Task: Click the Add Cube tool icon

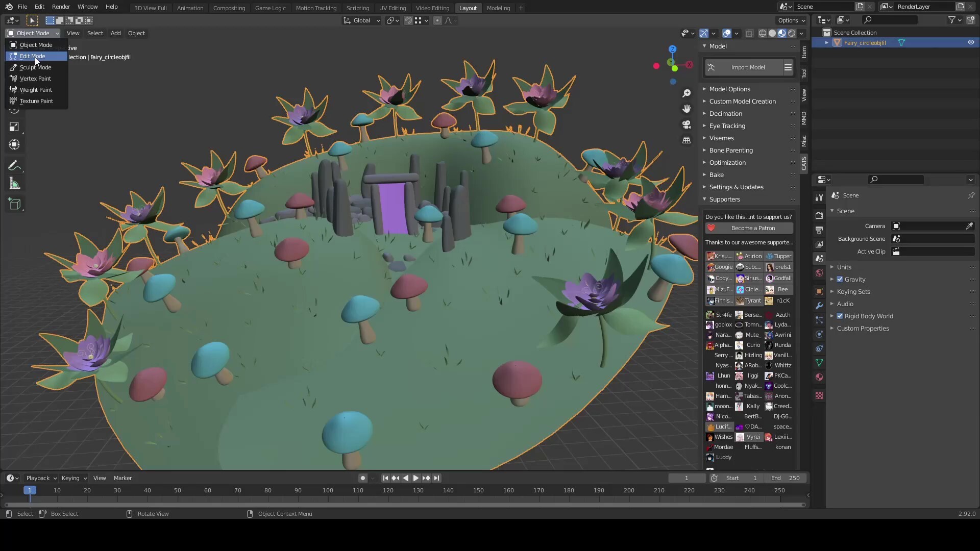Action: [x=14, y=205]
